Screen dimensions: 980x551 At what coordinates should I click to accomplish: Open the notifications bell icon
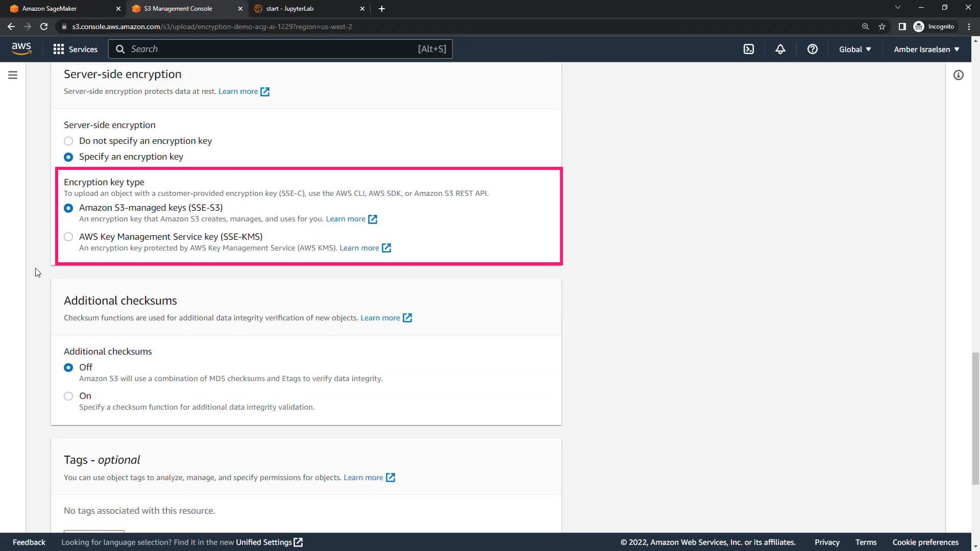coord(780,49)
